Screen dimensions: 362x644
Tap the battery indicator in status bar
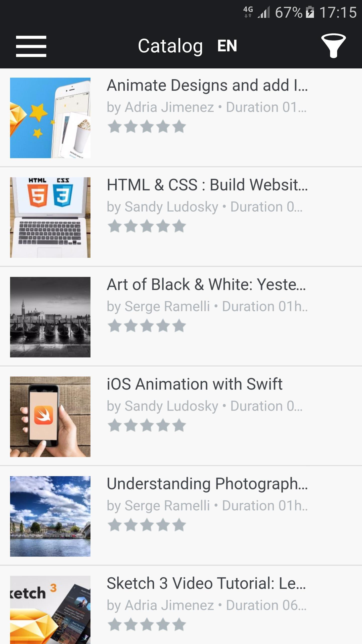[310, 12]
